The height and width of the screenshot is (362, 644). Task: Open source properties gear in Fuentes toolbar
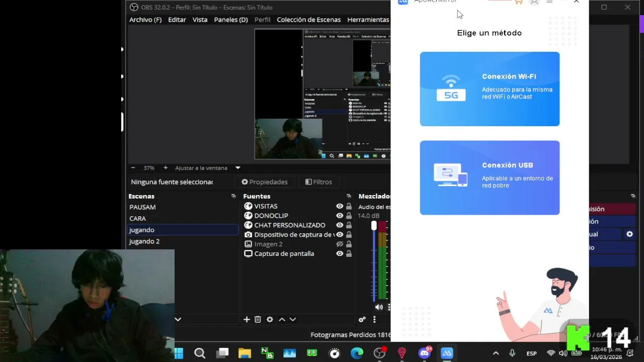pos(270,319)
